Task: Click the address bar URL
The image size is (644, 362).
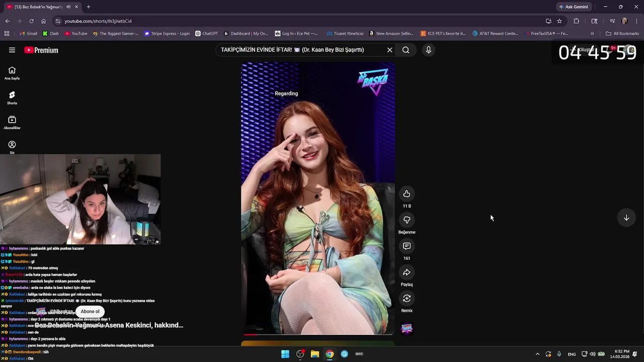Action: (98, 21)
